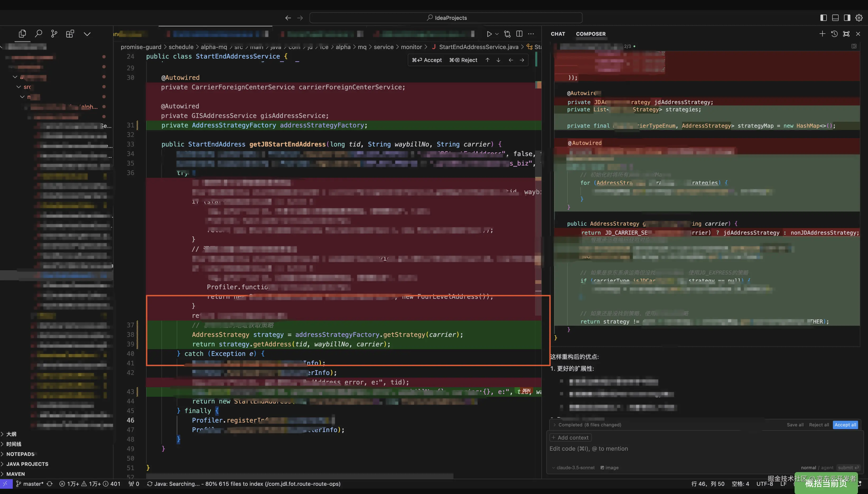The image size is (868, 494).
Task: Open the Search magnifier in sidebar
Action: (x=38, y=34)
